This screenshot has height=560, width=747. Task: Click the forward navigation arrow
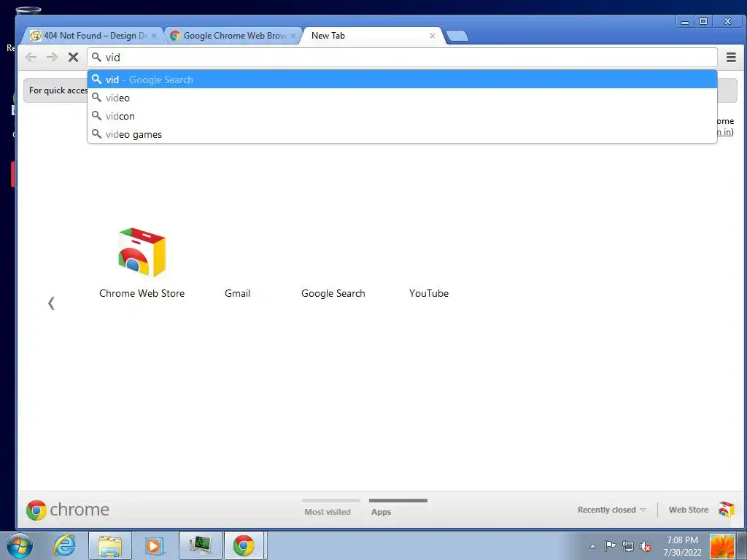click(52, 57)
